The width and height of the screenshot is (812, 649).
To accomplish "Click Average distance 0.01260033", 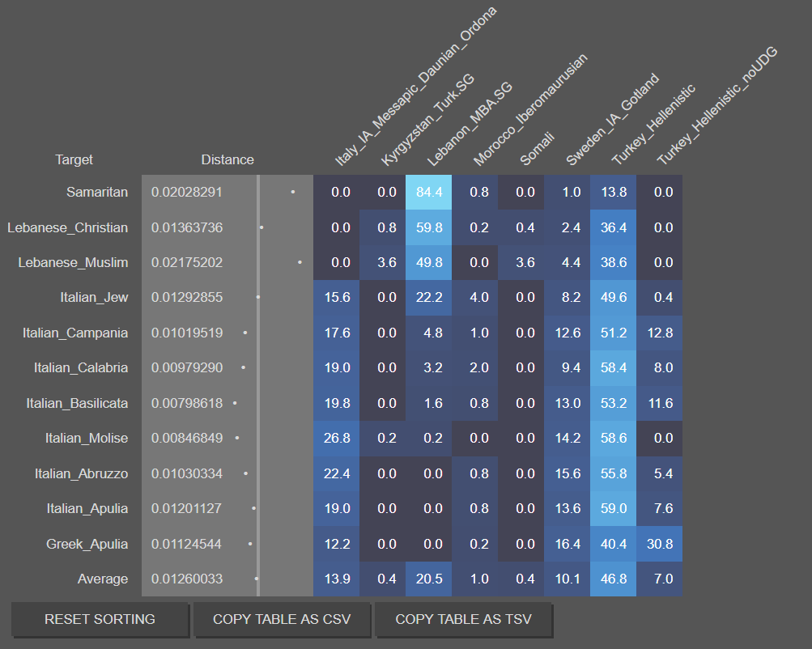I will coord(186,579).
